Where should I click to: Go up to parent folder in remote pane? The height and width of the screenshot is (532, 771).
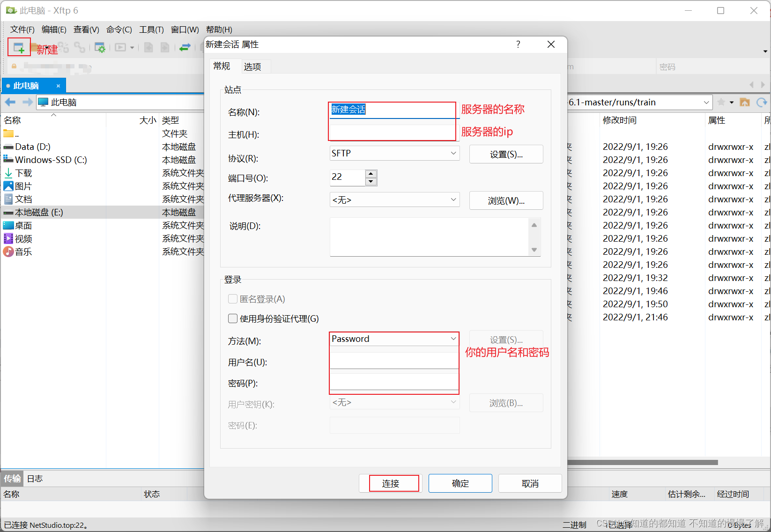745,102
